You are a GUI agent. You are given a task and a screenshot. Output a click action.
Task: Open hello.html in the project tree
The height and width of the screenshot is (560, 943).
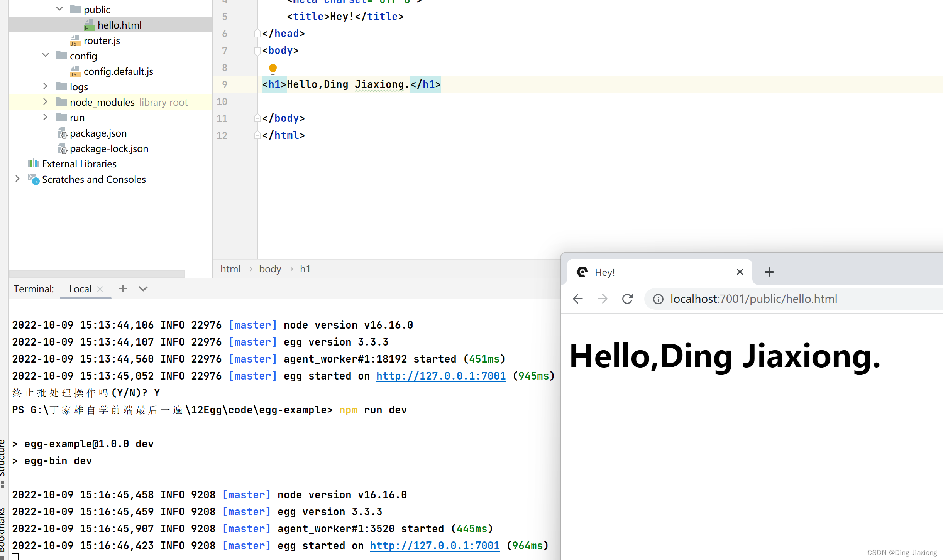click(119, 25)
